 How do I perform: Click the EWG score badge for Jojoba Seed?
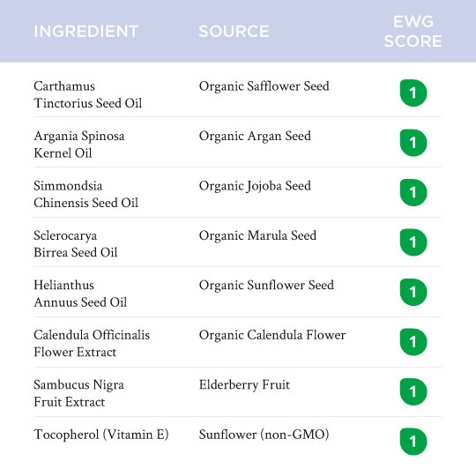413,193
